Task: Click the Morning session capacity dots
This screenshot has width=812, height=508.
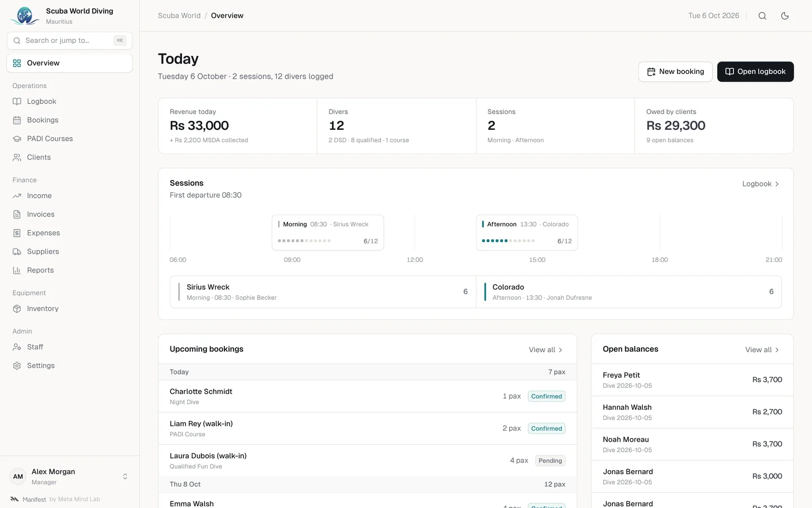Action: [304, 241]
